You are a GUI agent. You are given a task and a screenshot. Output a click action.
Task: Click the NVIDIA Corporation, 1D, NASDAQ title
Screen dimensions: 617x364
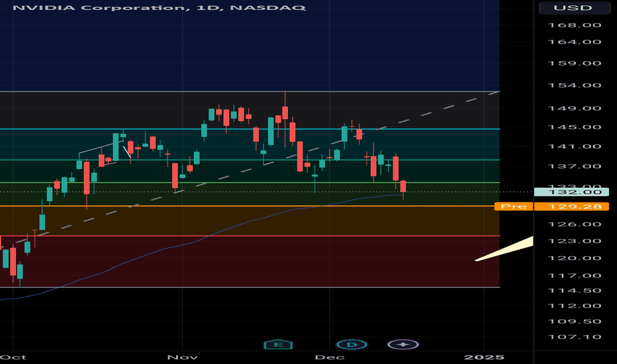160,7
